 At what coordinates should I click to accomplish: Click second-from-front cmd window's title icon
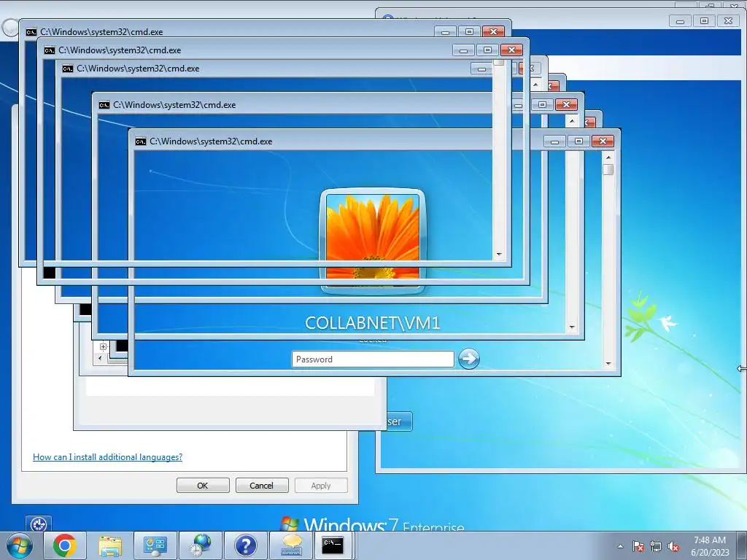(104, 105)
